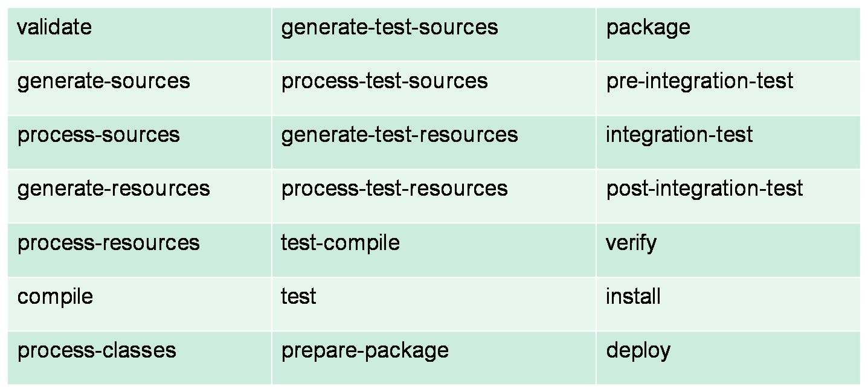This screenshot has height=392, width=868.
Task: Click the process-test-sources phase text
Action: pyautogui.click(x=384, y=81)
